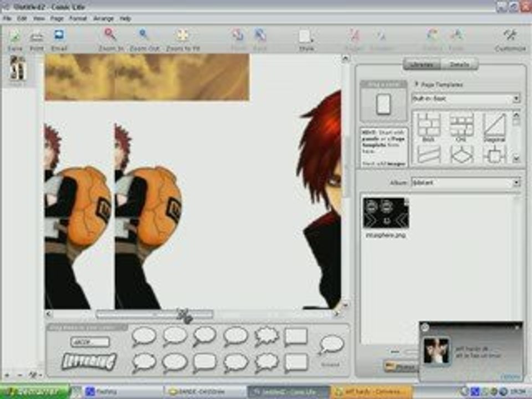The width and height of the screenshot is (532, 399).
Task: Pick the ABCDE caption box element
Action: pos(90,342)
